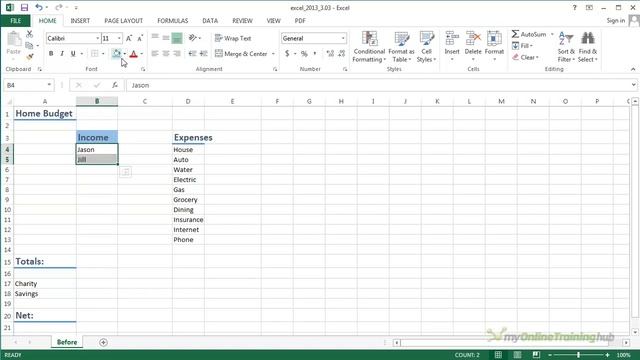Click Decrease Decimal icon

(342, 53)
